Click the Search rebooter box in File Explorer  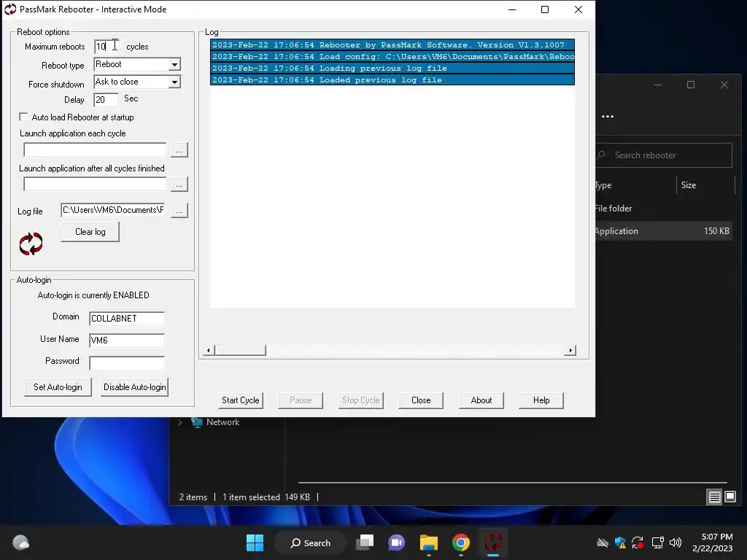click(664, 155)
